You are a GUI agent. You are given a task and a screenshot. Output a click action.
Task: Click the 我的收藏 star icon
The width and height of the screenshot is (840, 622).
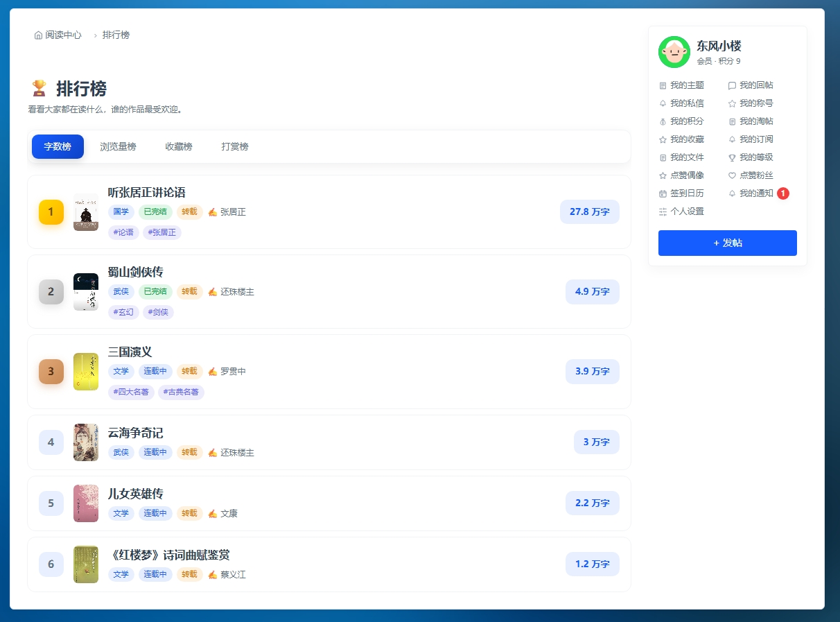[x=663, y=139]
